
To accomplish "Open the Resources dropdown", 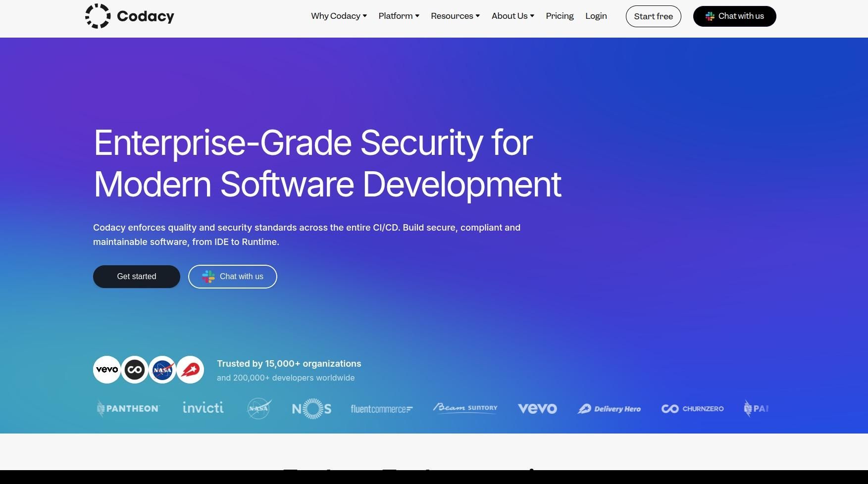I will pos(455,16).
